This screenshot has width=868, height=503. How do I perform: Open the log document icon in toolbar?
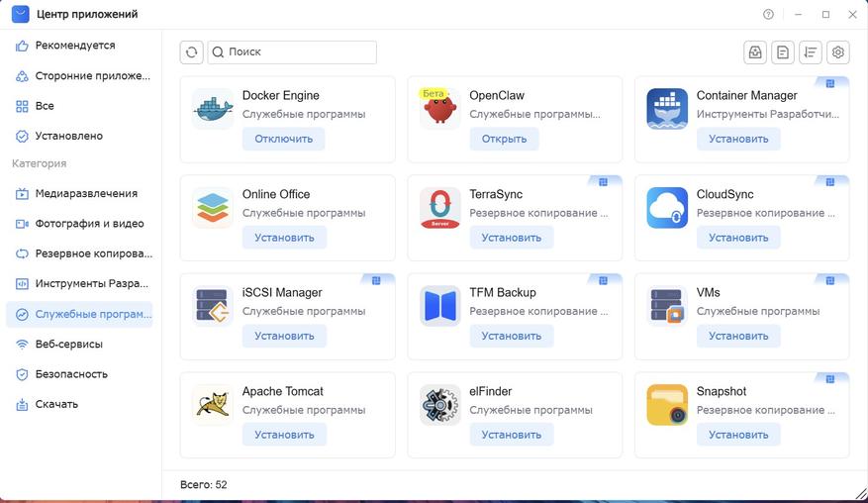(783, 52)
